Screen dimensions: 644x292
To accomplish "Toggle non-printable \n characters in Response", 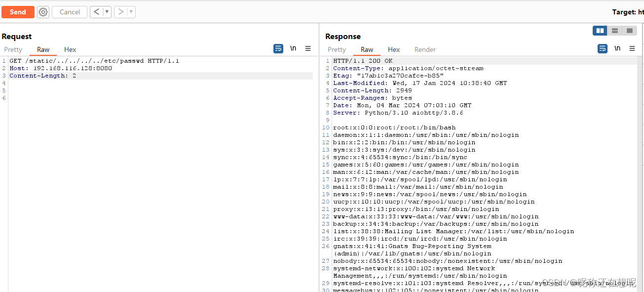I will (617, 48).
